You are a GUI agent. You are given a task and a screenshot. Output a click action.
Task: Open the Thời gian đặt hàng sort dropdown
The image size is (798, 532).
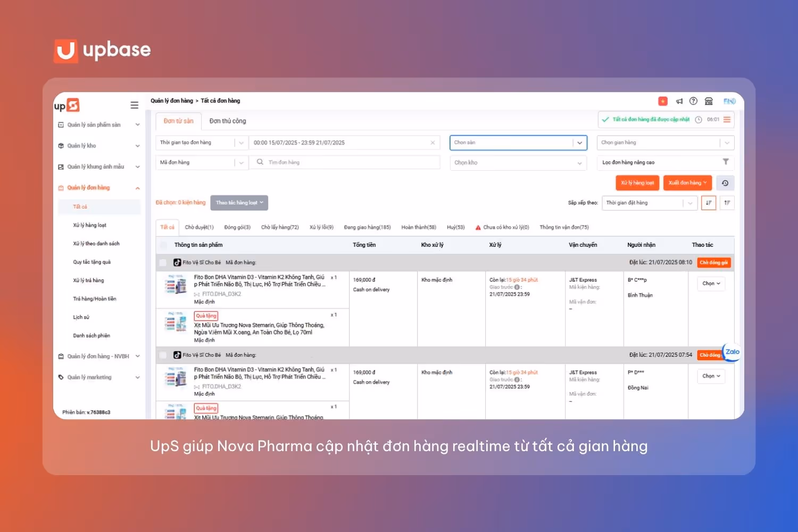(650, 203)
